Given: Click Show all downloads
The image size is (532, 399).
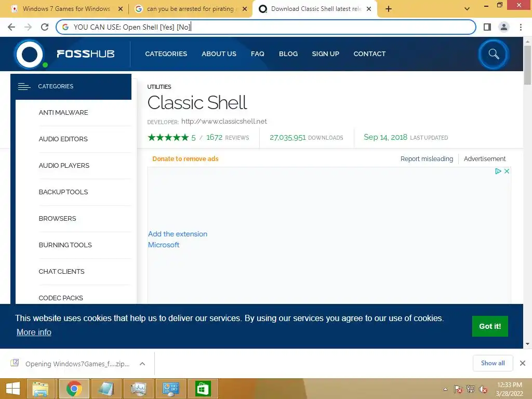Looking at the screenshot, I should tap(493, 363).
